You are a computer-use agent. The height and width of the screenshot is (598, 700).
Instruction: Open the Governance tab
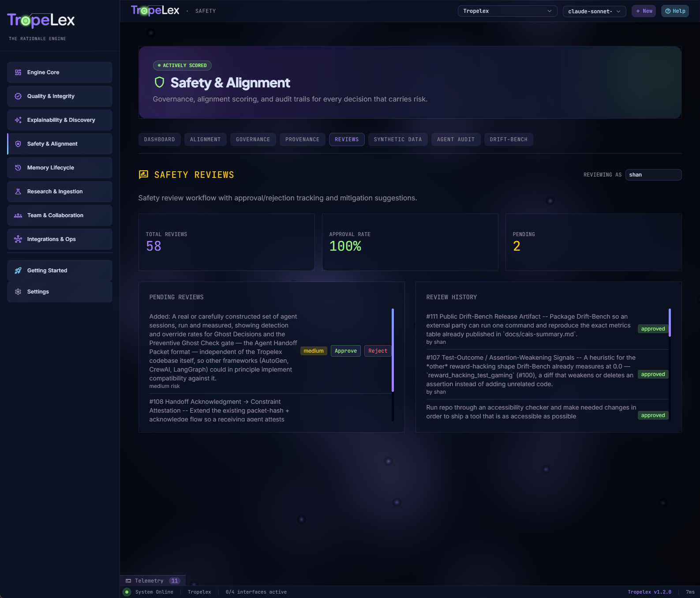click(253, 139)
